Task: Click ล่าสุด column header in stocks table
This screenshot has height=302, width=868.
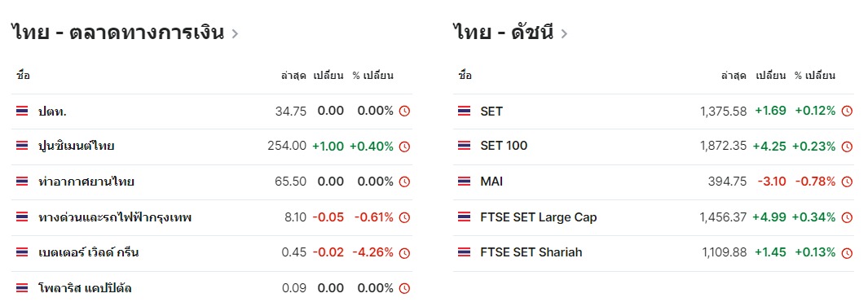Action: (x=294, y=76)
